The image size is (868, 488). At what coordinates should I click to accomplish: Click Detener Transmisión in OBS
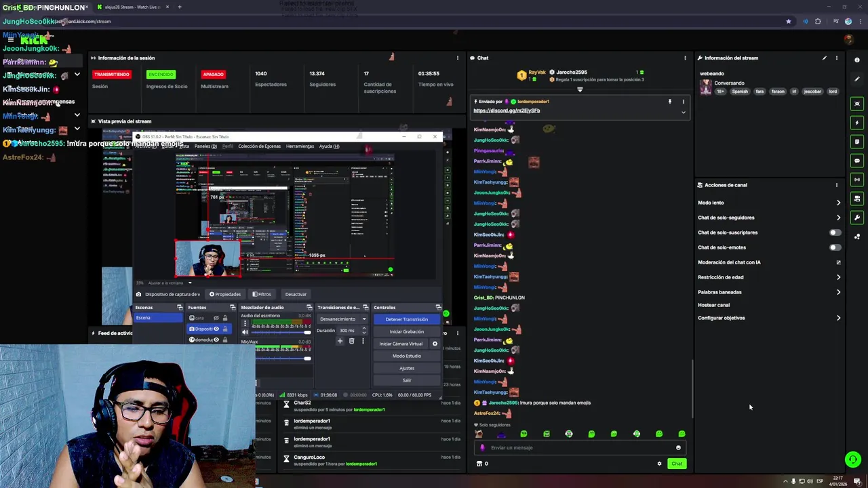[x=407, y=319]
